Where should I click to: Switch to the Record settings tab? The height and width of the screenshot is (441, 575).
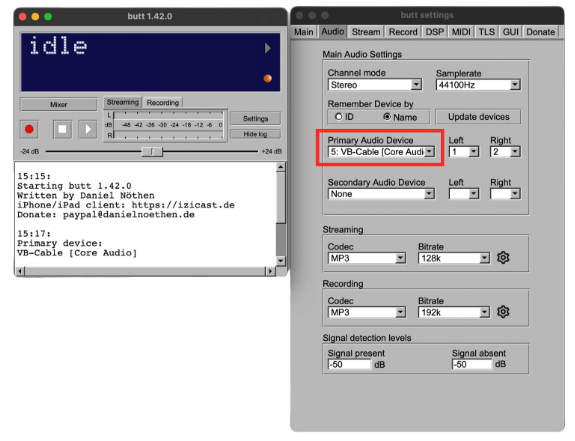click(x=403, y=32)
